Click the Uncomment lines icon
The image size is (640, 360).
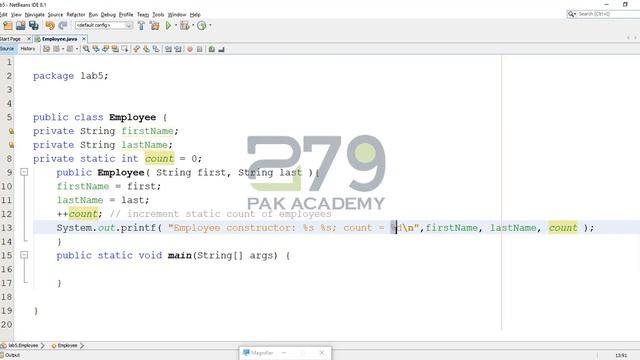(221, 49)
